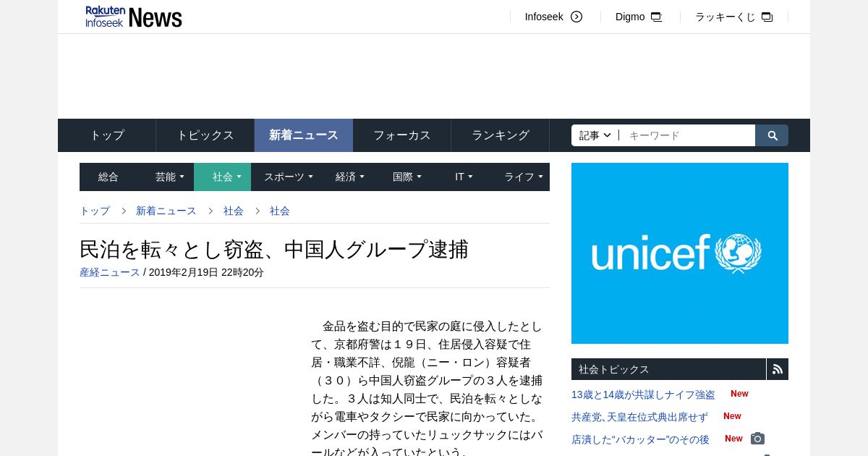Open the RSS feed icon for 社会トピックス
The height and width of the screenshot is (456, 868).
(x=778, y=369)
